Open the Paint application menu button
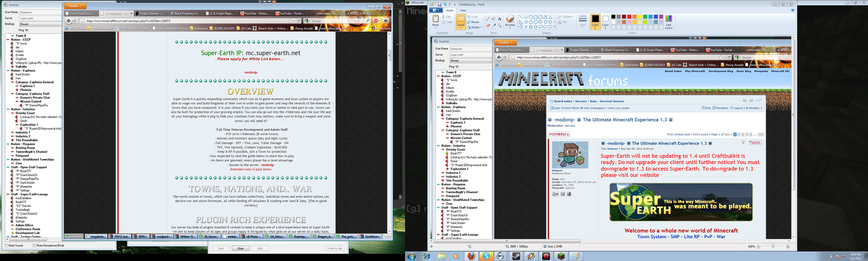Screen dimensions: 868x261 435,10
